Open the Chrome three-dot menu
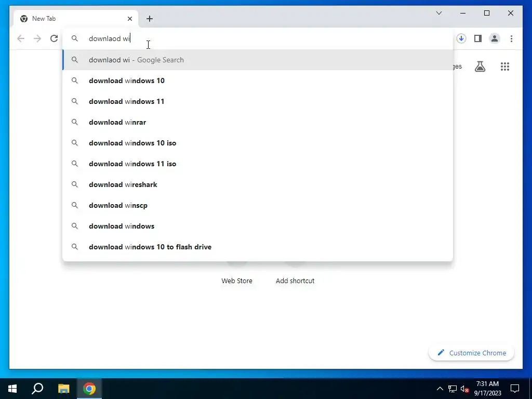This screenshot has height=399, width=532. click(511, 38)
